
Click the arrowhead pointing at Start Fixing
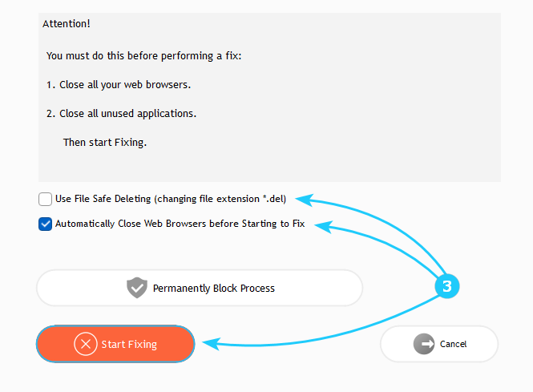click(209, 343)
